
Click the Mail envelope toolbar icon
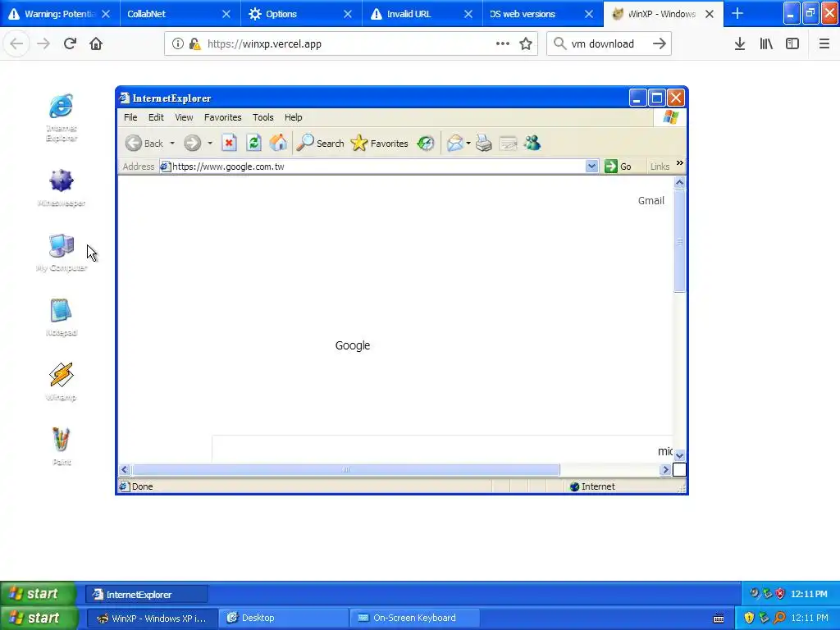tap(454, 143)
